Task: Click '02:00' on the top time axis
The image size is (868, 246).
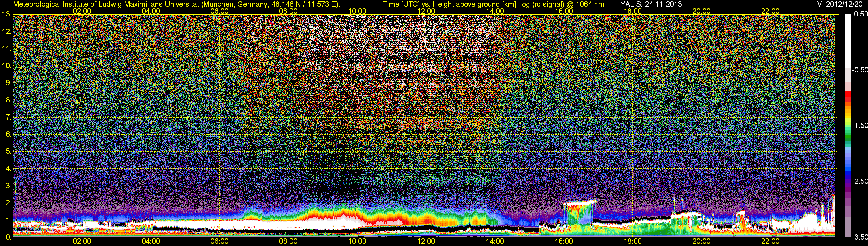Action: (82, 11)
